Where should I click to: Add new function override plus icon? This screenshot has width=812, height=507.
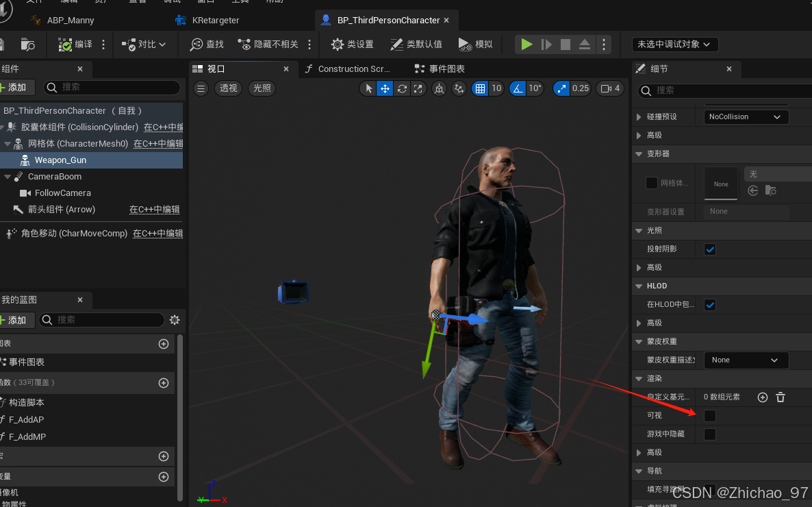click(x=164, y=383)
